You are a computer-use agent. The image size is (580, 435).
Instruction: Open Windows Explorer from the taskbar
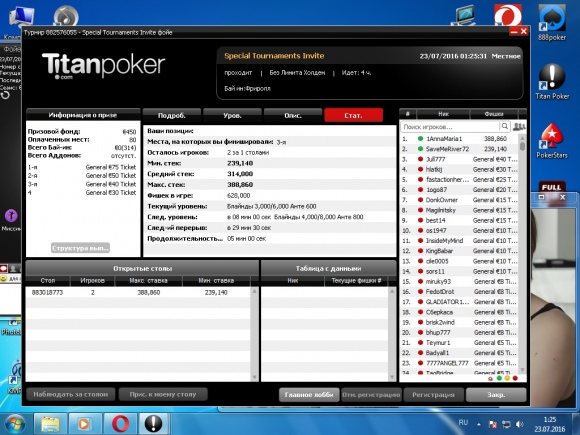50,424
